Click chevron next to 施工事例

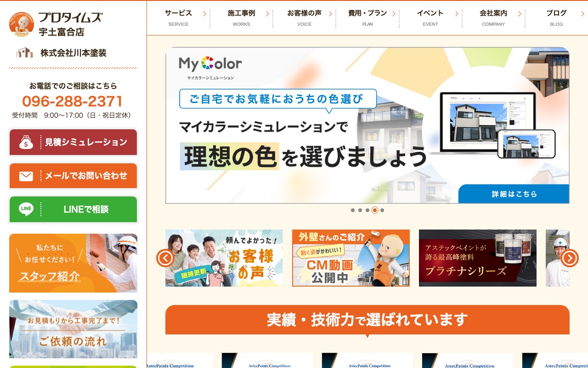pyautogui.click(x=267, y=14)
